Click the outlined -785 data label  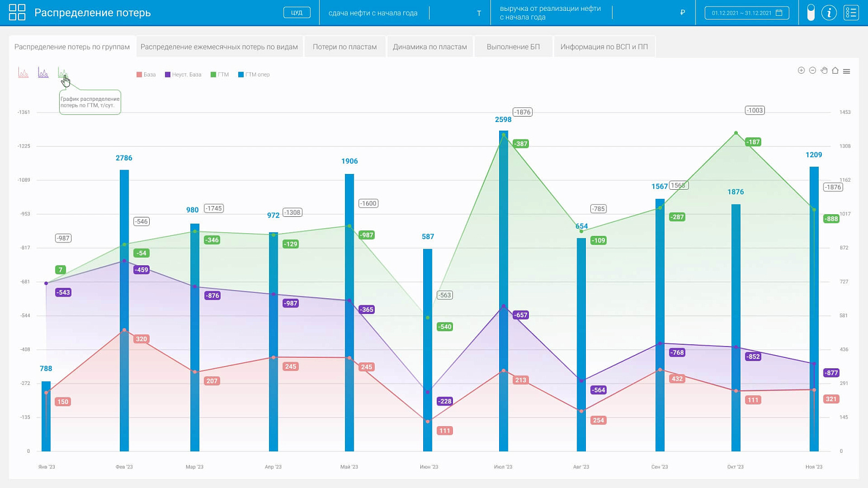click(598, 209)
